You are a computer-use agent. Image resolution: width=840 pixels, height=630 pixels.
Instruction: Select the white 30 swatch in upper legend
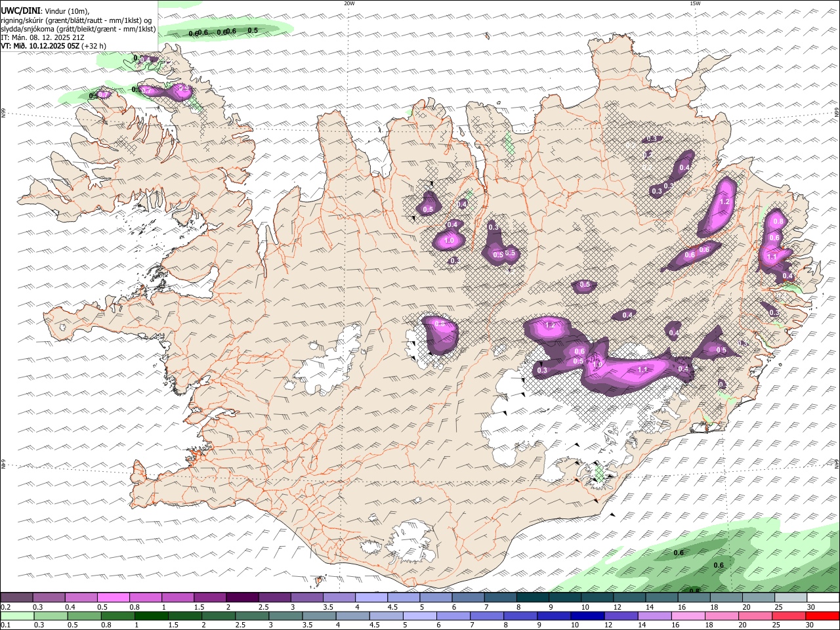(823, 598)
